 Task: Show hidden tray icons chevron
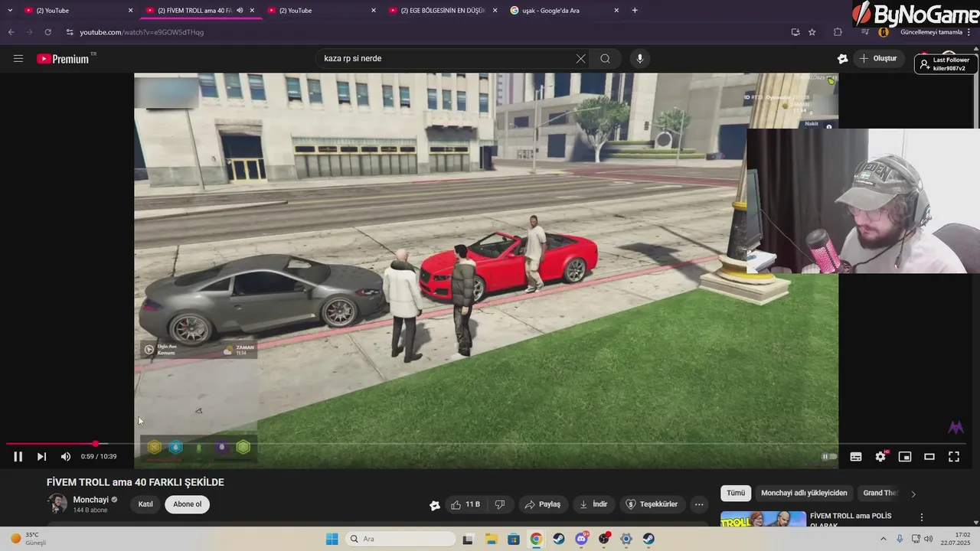(x=883, y=539)
